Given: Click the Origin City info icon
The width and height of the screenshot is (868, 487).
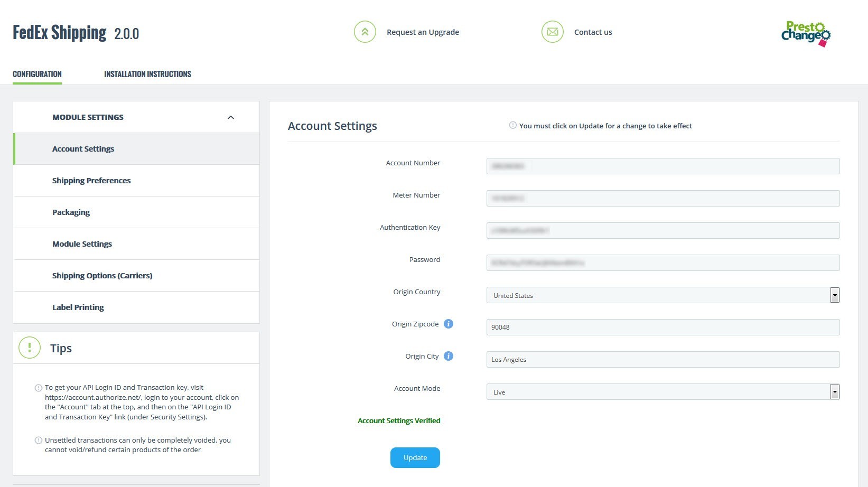Looking at the screenshot, I should (x=449, y=356).
